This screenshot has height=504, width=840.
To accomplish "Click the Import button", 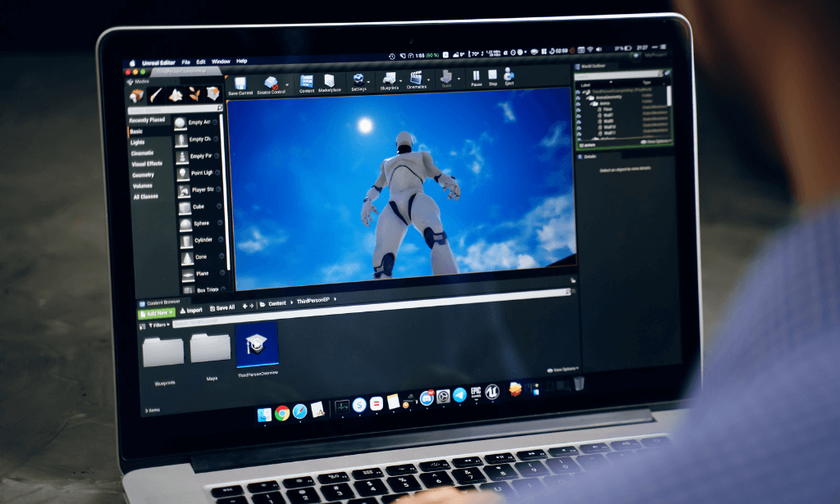I will (191, 311).
